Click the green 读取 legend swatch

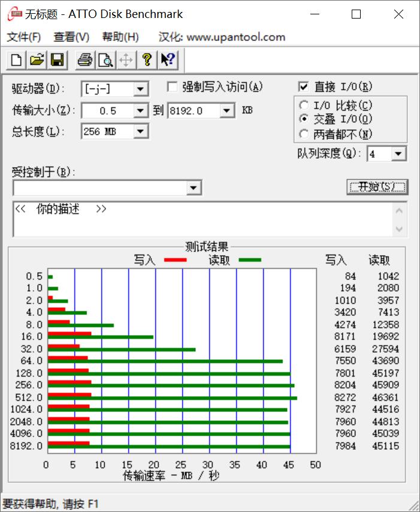[x=250, y=260]
